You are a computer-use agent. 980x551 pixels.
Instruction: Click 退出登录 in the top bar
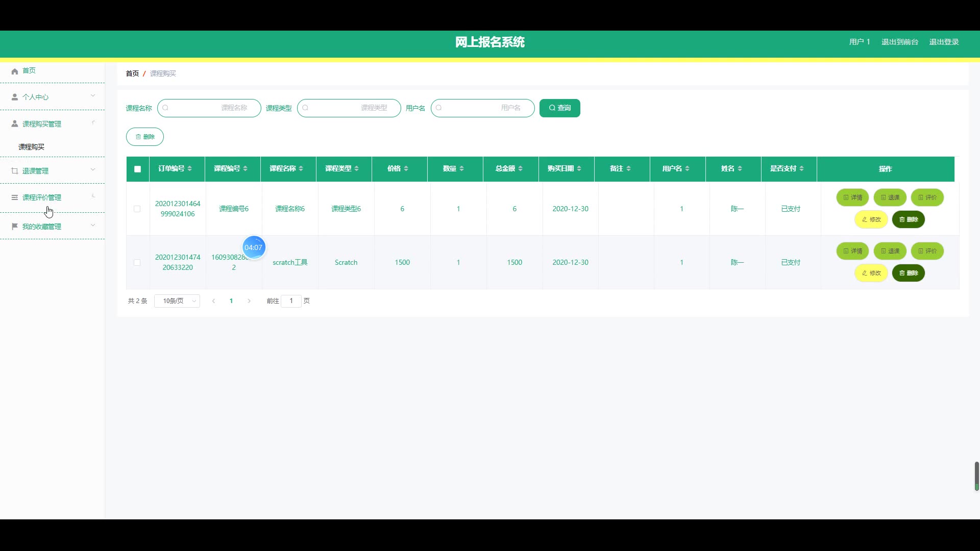tap(944, 42)
